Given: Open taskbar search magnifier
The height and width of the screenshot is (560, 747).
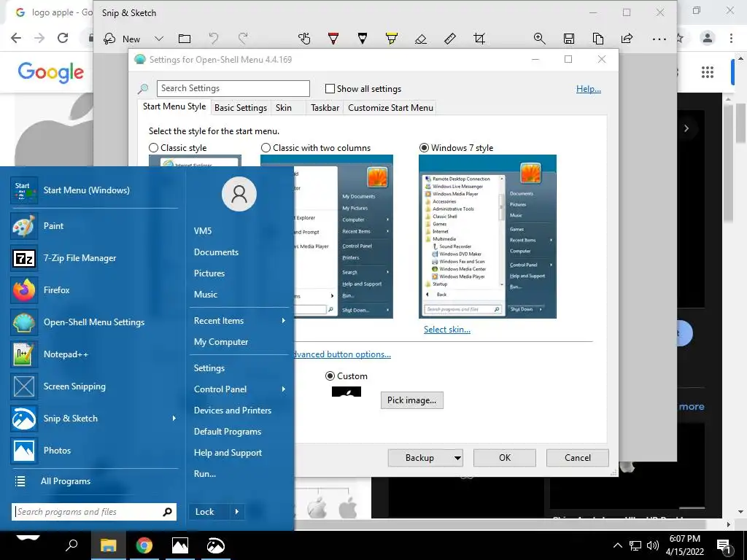Looking at the screenshot, I should [71, 545].
